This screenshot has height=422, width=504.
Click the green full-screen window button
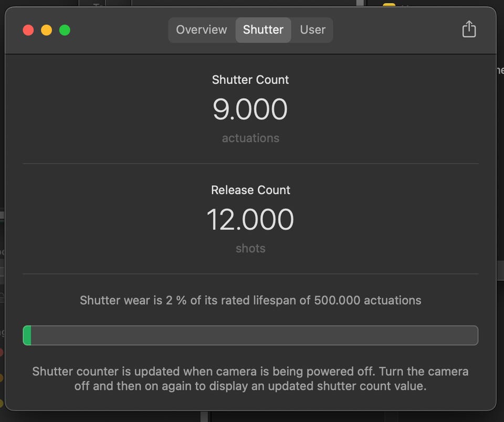click(x=65, y=30)
